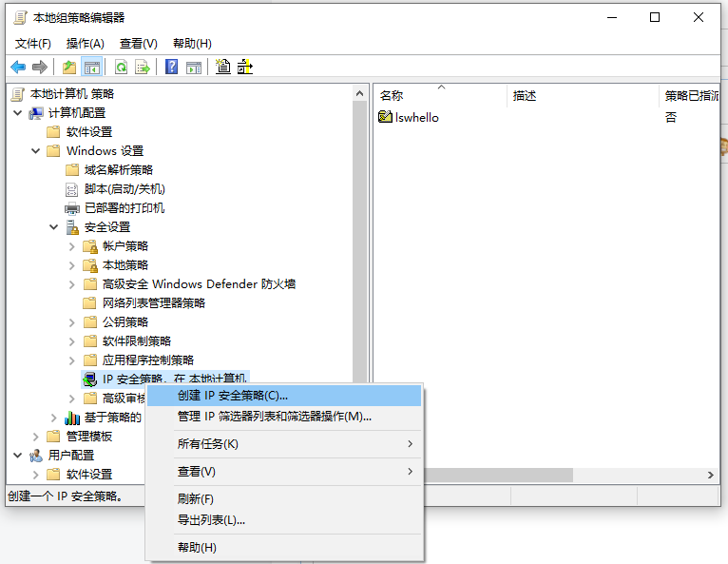Choose 帮助(H) from context menu

pyautogui.click(x=284, y=547)
